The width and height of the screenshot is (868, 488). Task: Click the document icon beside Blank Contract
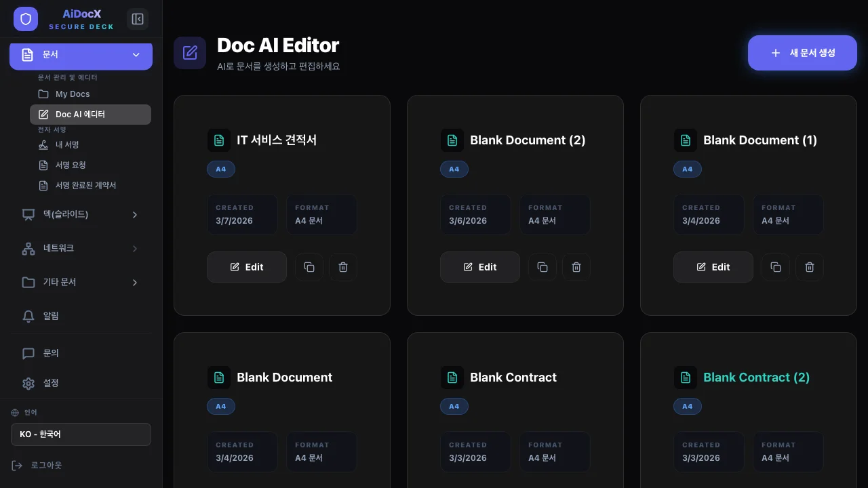click(452, 378)
